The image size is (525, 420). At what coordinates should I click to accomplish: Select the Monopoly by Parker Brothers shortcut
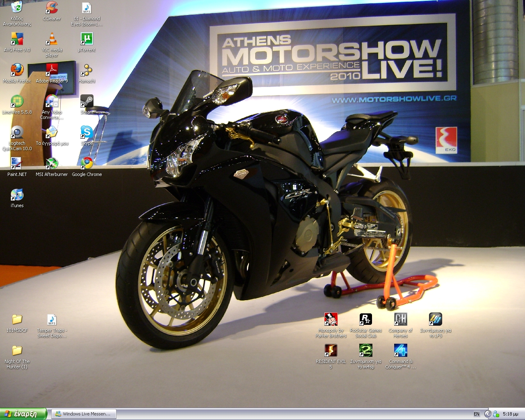331,326
